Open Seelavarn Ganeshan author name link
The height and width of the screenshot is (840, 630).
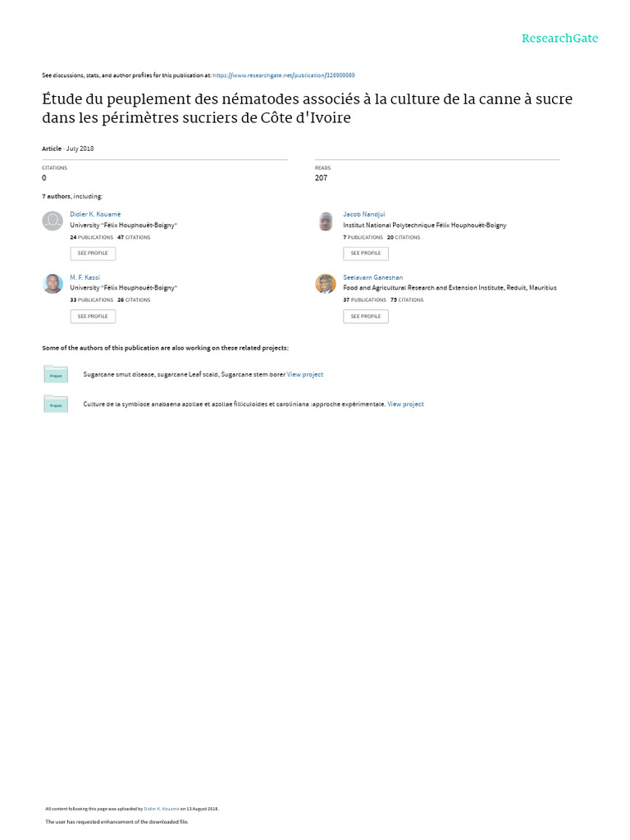(x=373, y=277)
